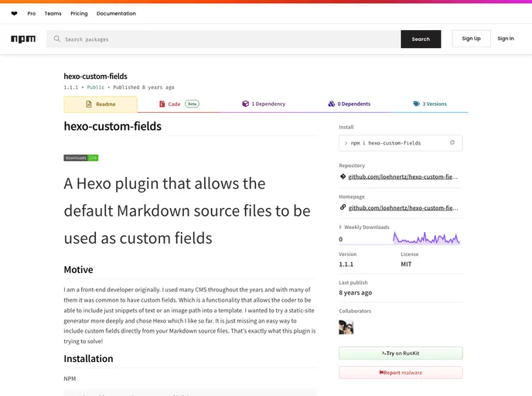532x396 pixels.
Task: Click the magnifier icon in search bar
Action: pos(57,39)
